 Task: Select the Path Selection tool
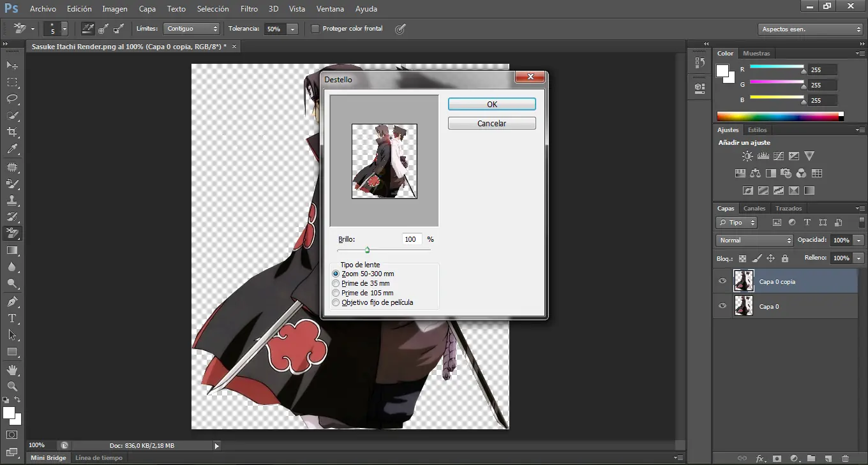tap(12, 334)
